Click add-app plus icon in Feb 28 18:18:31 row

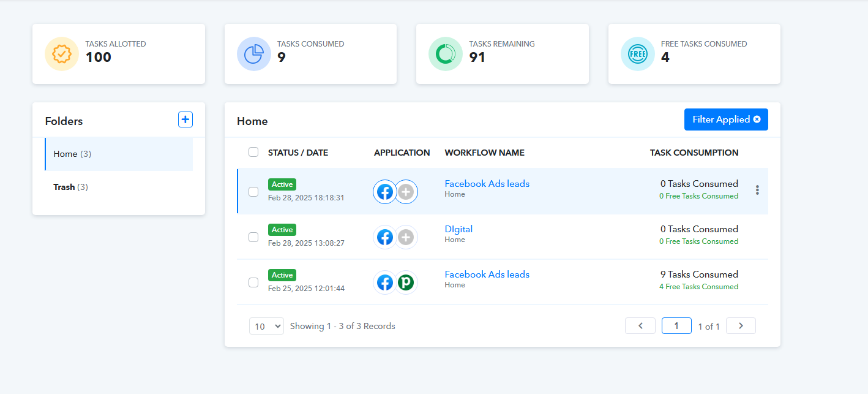tap(406, 192)
